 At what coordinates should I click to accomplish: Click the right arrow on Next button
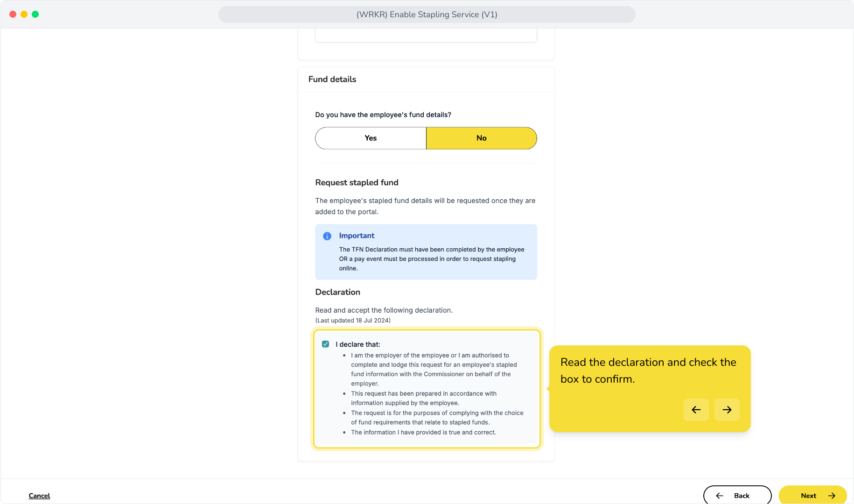pyautogui.click(x=832, y=496)
